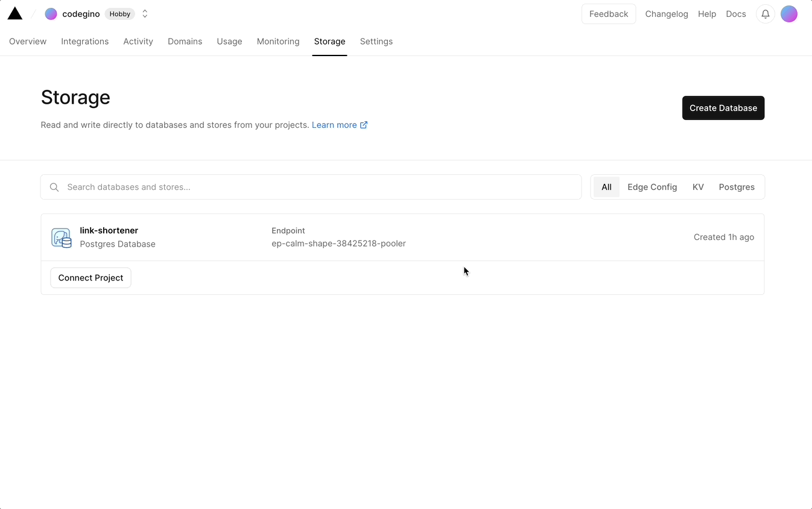Filter storage list by KV
Screen dimensions: 812x509
coord(698,187)
